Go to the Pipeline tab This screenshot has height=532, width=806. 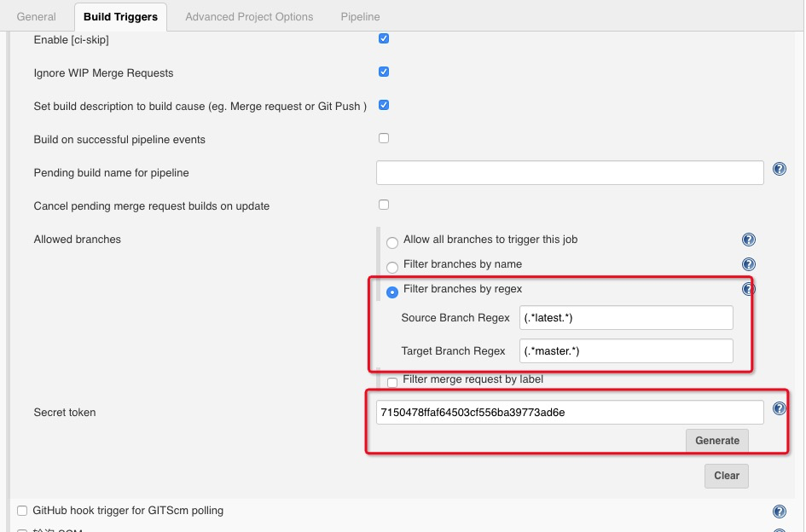pyautogui.click(x=360, y=17)
